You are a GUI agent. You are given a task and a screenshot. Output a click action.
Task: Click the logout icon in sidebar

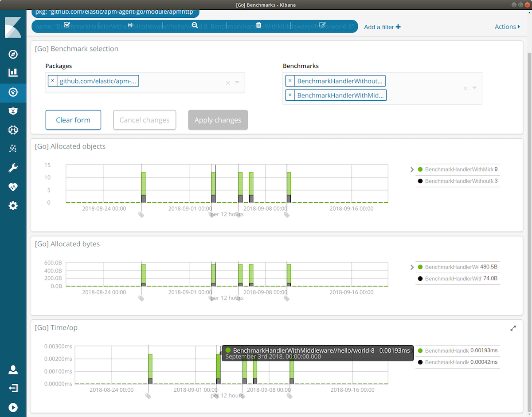point(13,388)
